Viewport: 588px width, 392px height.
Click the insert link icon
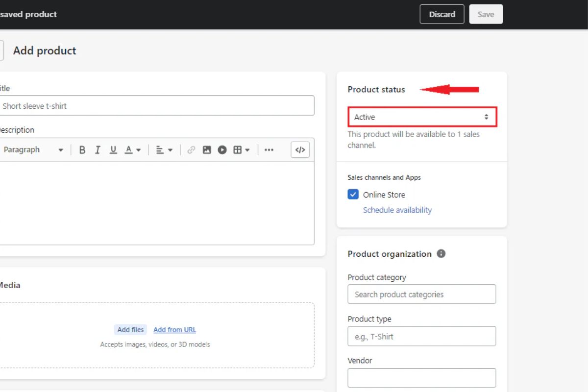tap(191, 150)
